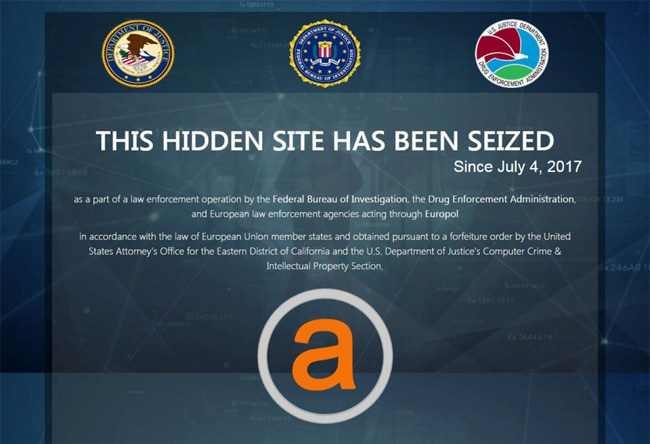Click the 'States Attorney's Office' text
This screenshot has width=650, height=444.
[136, 251]
